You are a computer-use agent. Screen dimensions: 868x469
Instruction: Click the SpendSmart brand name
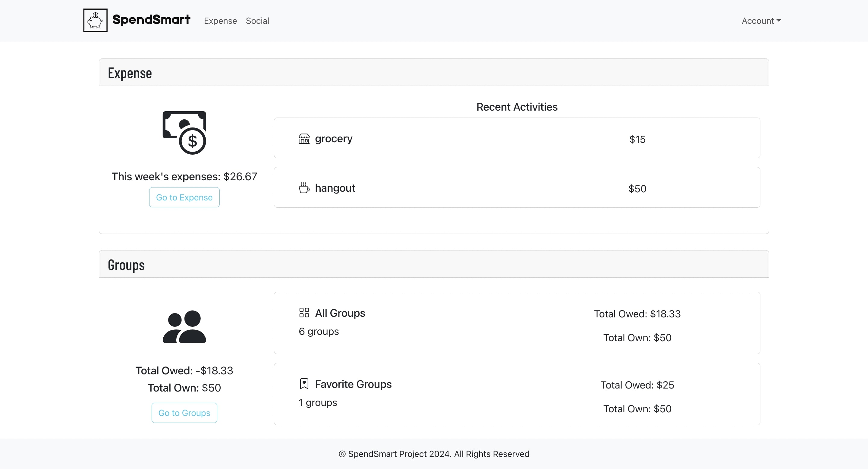point(151,20)
